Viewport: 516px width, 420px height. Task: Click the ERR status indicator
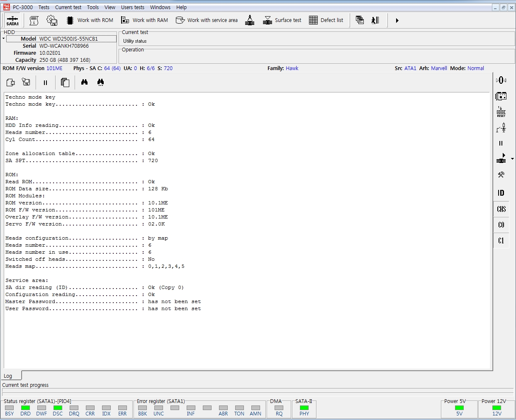[122, 410]
